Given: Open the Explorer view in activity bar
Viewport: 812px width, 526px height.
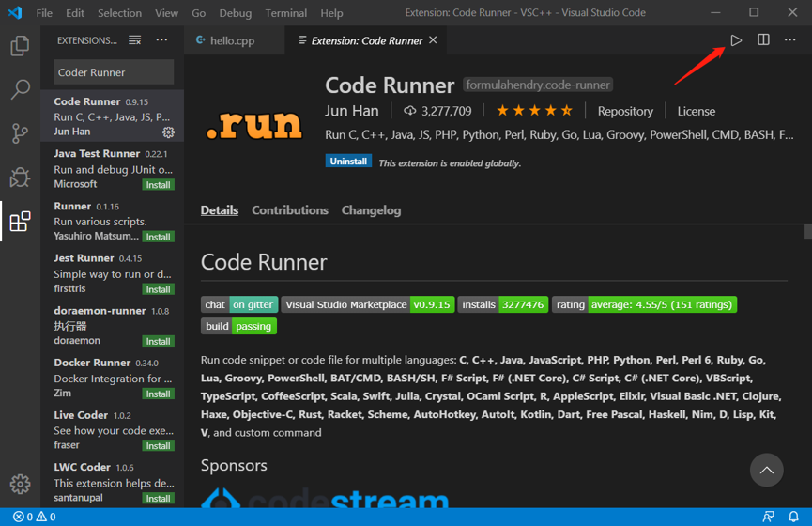Looking at the screenshot, I should tap(20, 46).
